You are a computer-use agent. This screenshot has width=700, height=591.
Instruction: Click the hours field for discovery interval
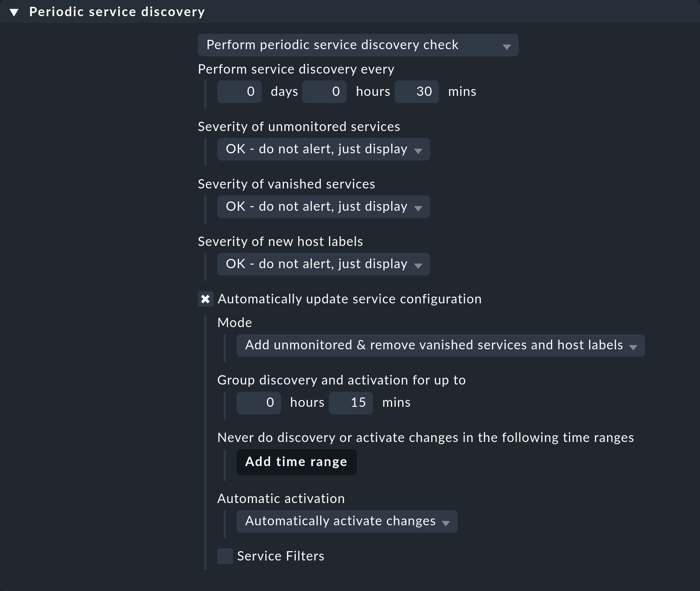pyautogui.click(x=324, y=92)
